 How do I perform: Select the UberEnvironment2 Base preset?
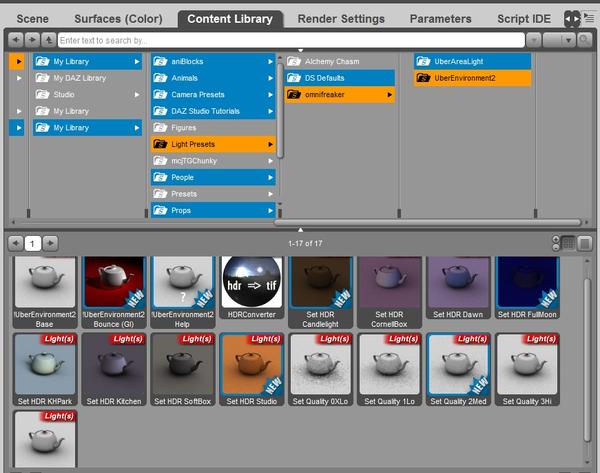(45, 293)
